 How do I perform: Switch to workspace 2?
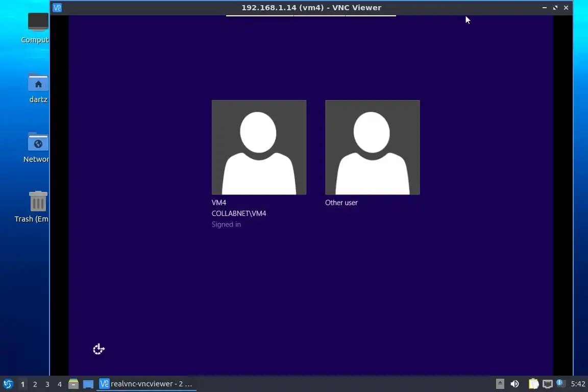pyautogui.click(x=35, y=384)
